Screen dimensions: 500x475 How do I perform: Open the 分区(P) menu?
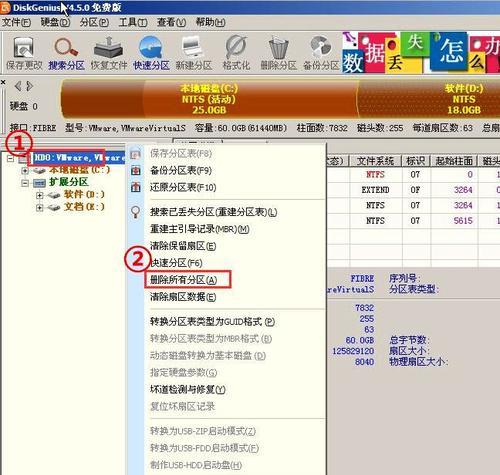(94, 22)
